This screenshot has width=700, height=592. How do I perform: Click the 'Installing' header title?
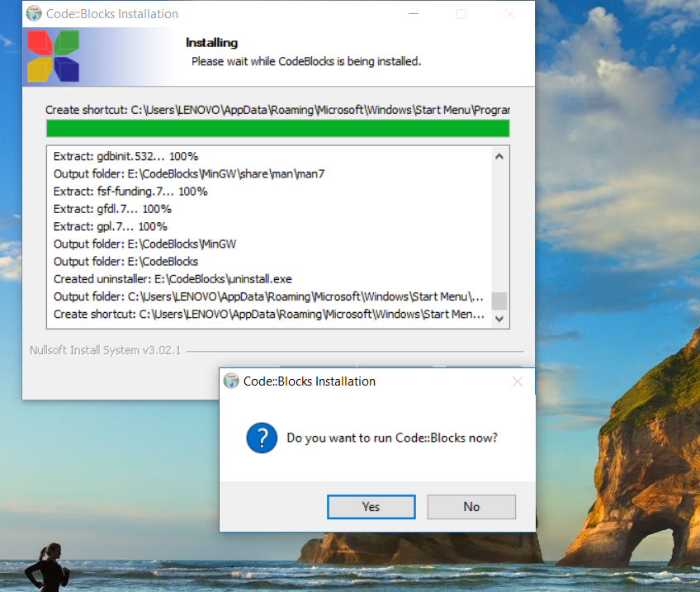(x=211, y=43)
